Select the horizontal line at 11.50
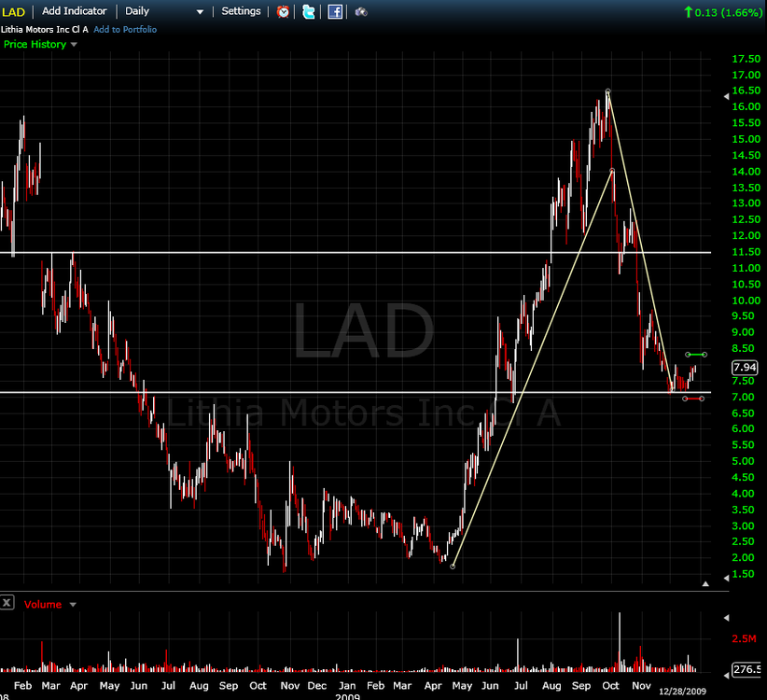The height and width of the screenshot is (700, 767). pyautogui.click(x=356, y=252)
